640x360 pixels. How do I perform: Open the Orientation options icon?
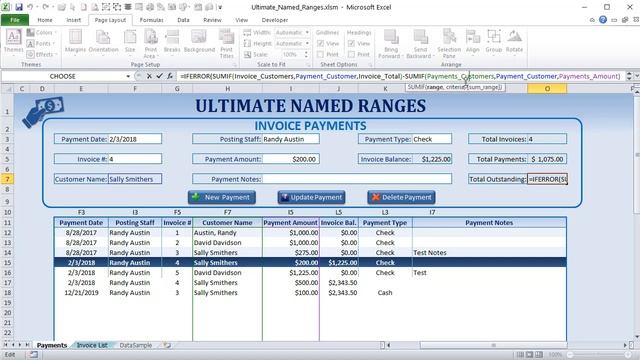point(103,37)
